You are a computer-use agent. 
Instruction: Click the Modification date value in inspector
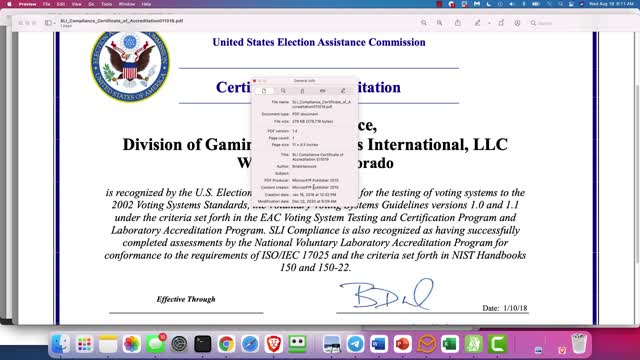(314, 201)
